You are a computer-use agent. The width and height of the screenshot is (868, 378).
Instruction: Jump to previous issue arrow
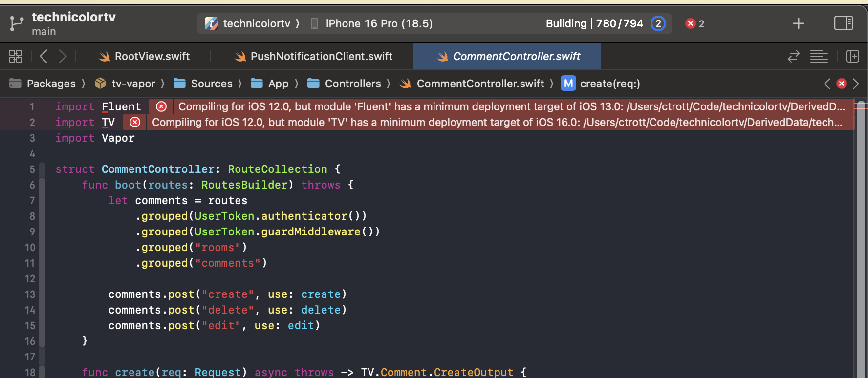click(x=827, y=84)
